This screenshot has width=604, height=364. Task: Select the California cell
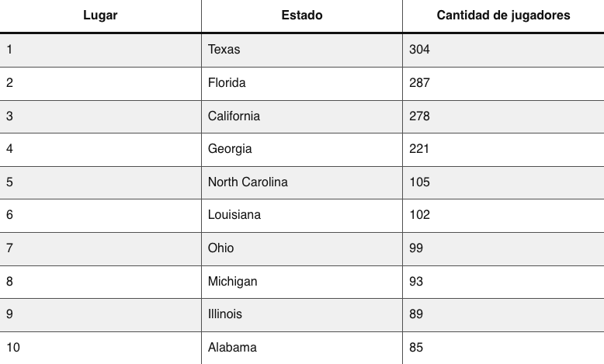[x=302, y=116]
